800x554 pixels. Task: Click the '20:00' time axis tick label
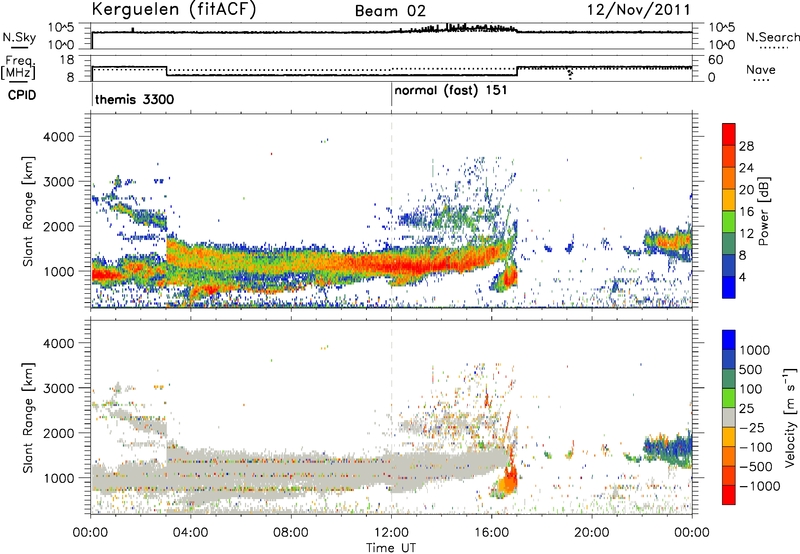(x=592, y=533)
